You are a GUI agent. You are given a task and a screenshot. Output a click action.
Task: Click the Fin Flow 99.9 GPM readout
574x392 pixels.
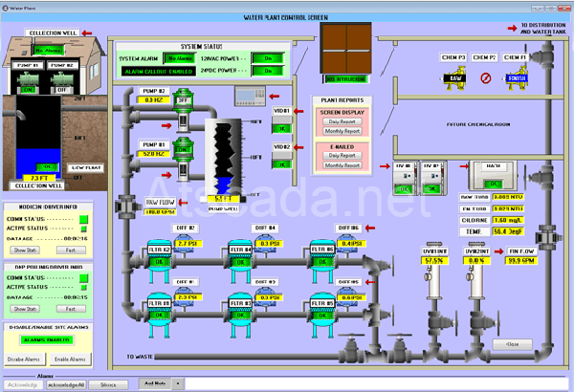coord(519,260)
